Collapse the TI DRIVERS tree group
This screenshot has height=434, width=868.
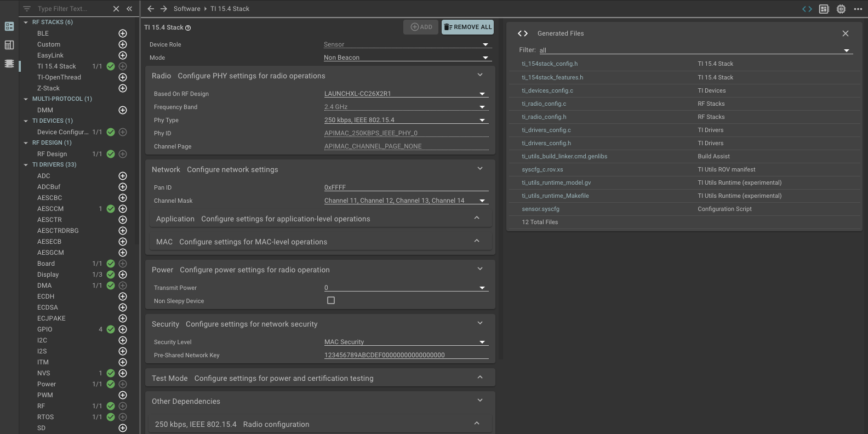(x=26, y=165)
